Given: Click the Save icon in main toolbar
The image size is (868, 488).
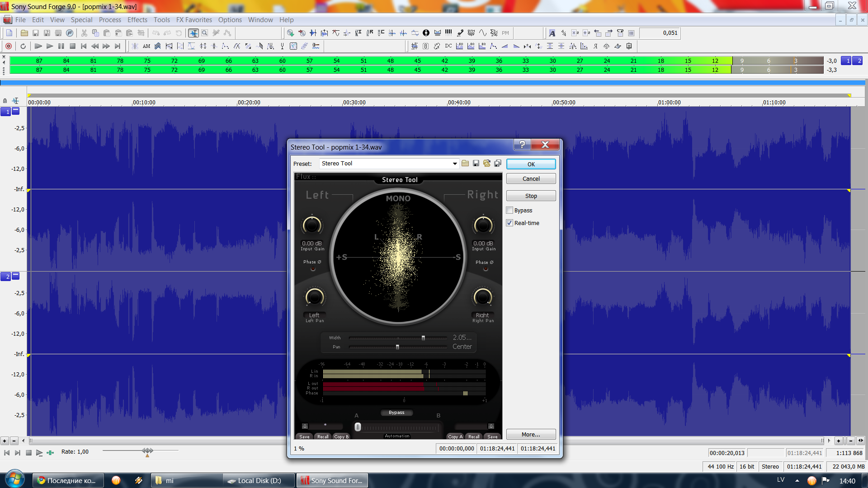Looking at the screenshot, I should click(x=36, y=33).
